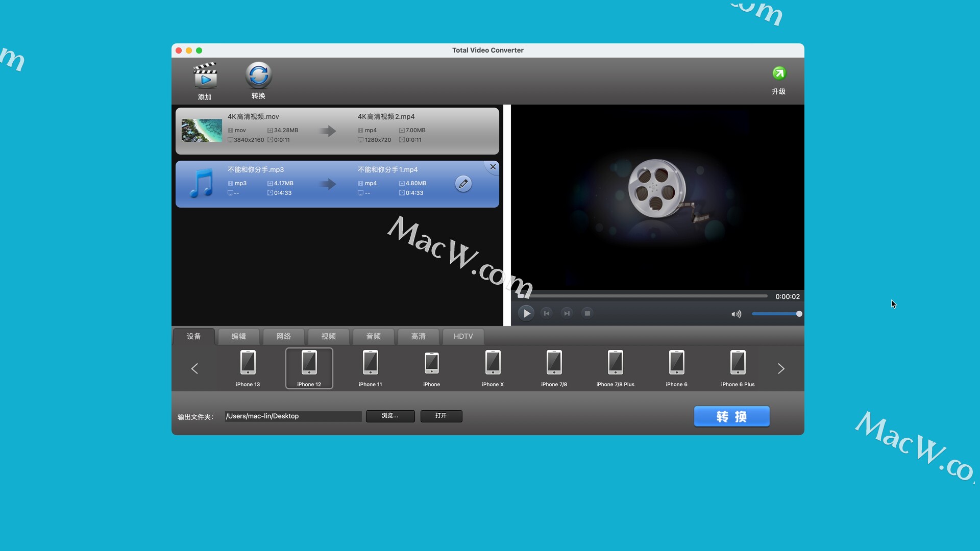This screenshot has width=980, height=551.
Task: Click the music note icon of 不能和你分手.mp3
Action: click(x=202, y=183)
